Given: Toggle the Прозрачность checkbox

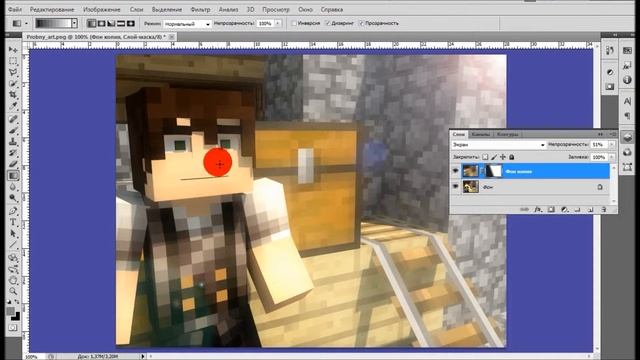Looking at the screenshot, I should pos(361,23).
